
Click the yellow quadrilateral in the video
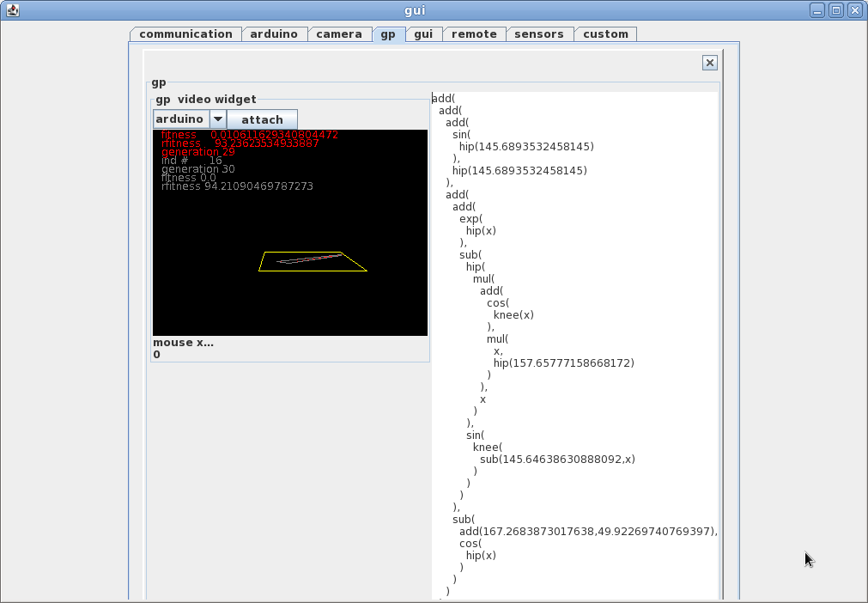click(x=313, y=261)
